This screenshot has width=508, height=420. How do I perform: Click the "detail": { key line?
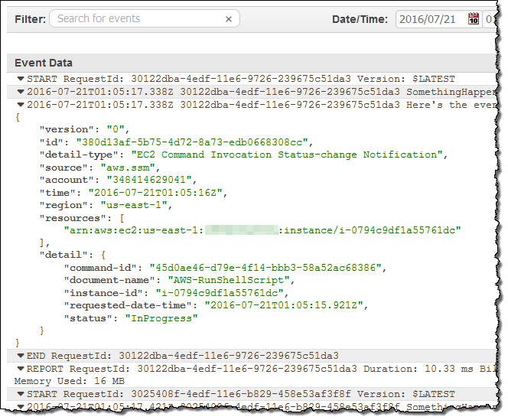(x=73, y=255)
